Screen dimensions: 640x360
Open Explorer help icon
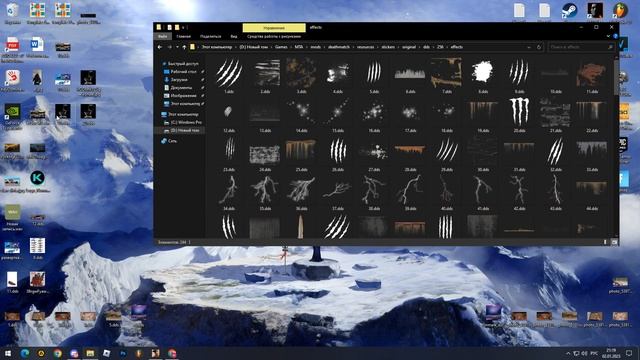coord(616,36)
